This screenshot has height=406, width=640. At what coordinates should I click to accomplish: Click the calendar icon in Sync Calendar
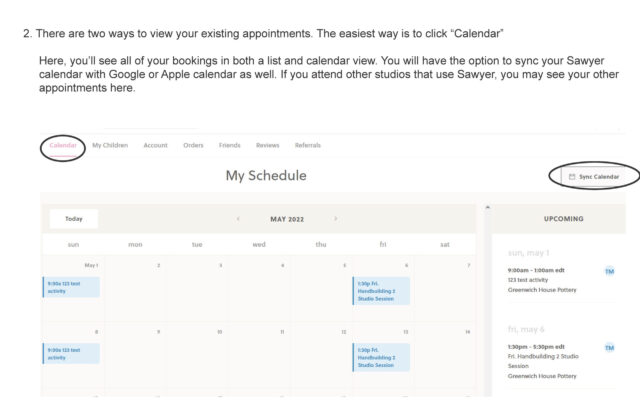tap(572, 177)
